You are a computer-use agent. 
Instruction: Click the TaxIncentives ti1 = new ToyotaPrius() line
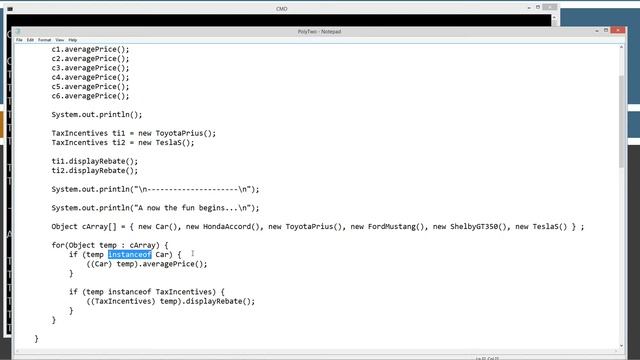[x=134, y=133]
